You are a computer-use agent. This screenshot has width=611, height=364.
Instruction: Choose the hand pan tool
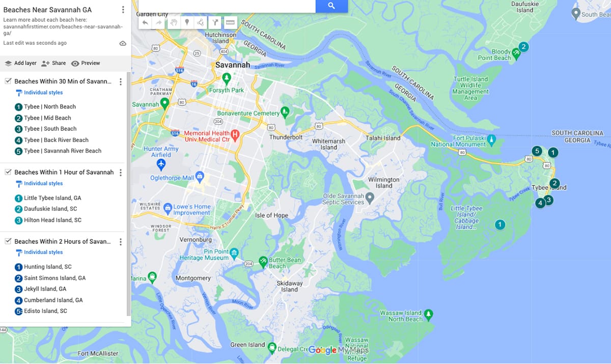tap(174, 22)
